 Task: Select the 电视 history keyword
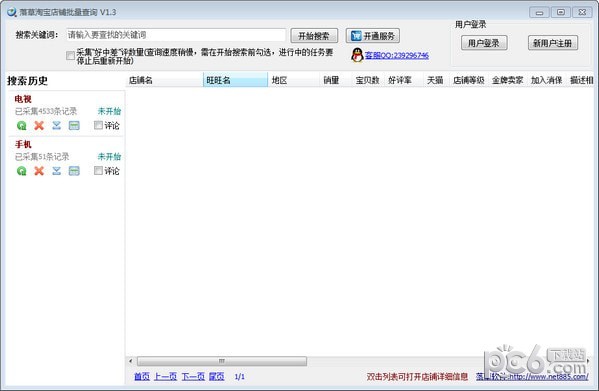coord(23,99)
